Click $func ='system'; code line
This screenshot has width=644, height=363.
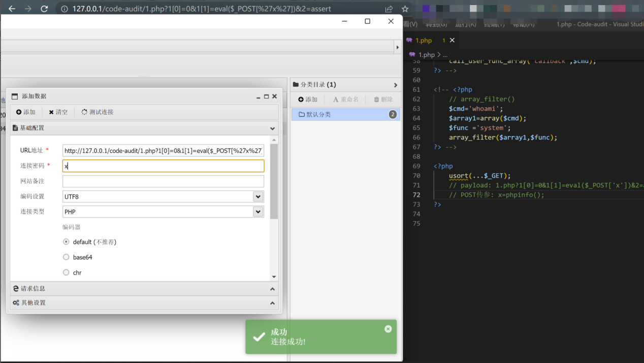pos(480,128)
